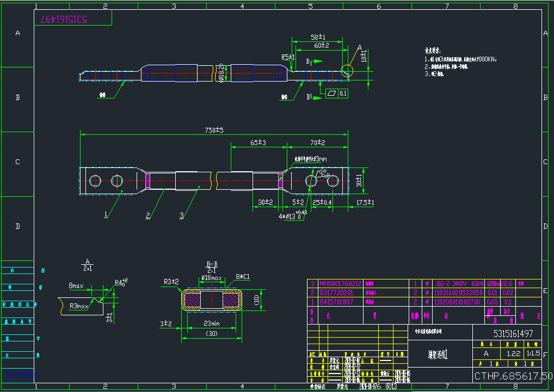Click detail letter A beside the circle callout
This screenshot has height=392, width=554.
coord(360,48)
